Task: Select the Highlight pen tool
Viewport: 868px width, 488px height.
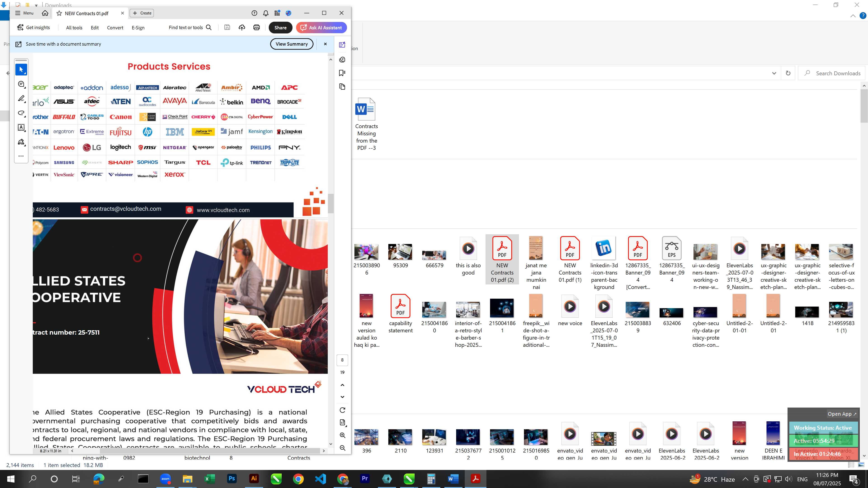Action: point(21,99)
